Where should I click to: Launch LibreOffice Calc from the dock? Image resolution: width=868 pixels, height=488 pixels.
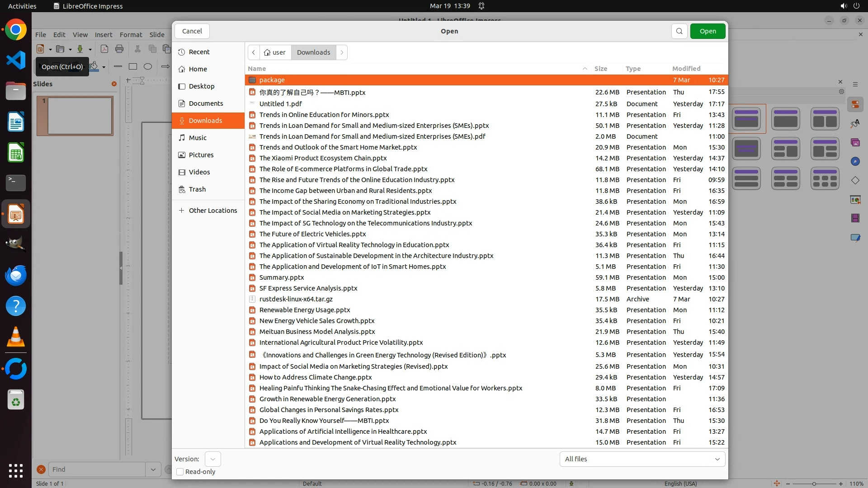click(16, 153)
